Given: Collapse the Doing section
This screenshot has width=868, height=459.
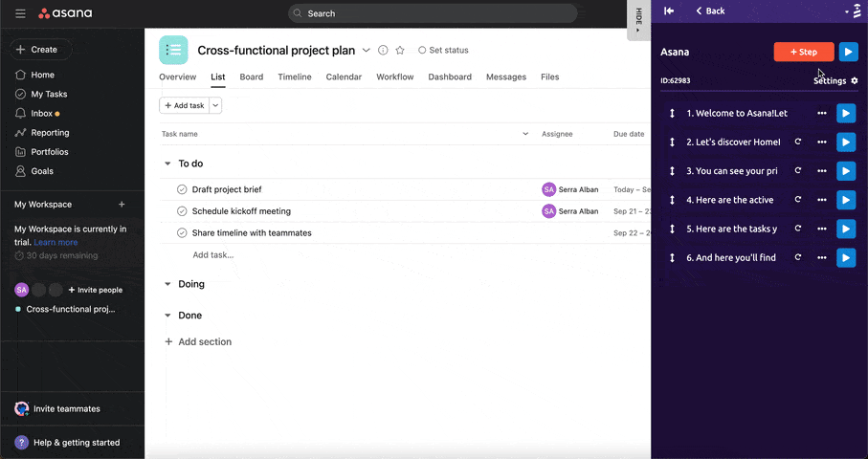Looking at the screenshot, I should click(167, 284).
